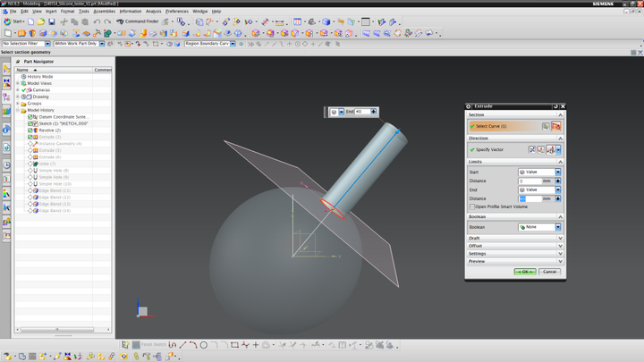Enable Open Profile Smart Volume checkbox
The width and height of the screenshot is (644, 362).
472,206
